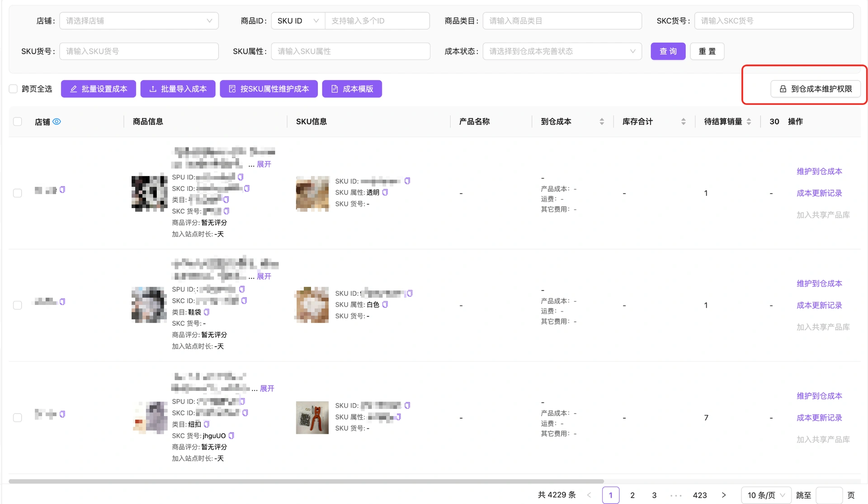868x504 pixels.
Task: Copy SKU attribute 白色 with copy icon
Action: (x=385, y=304)
